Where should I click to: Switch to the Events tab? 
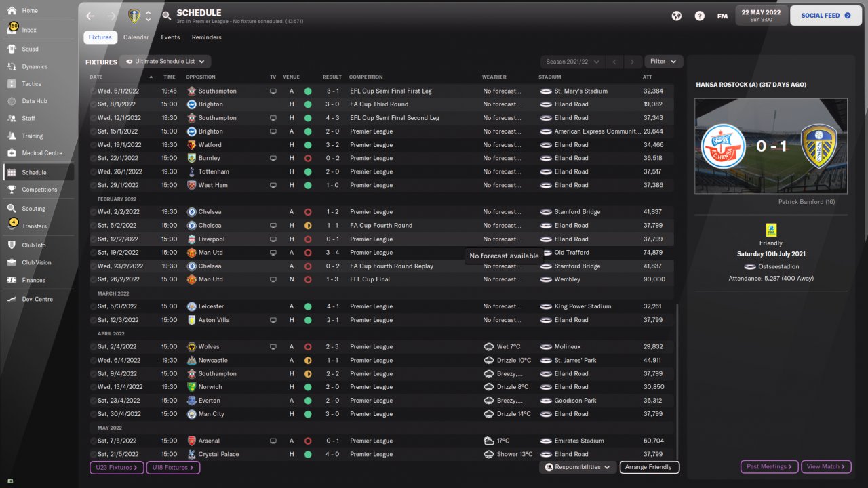pos(170,37)
